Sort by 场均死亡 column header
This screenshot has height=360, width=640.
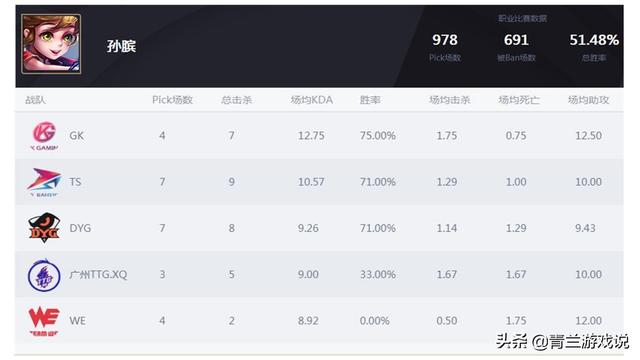(519, 100)
